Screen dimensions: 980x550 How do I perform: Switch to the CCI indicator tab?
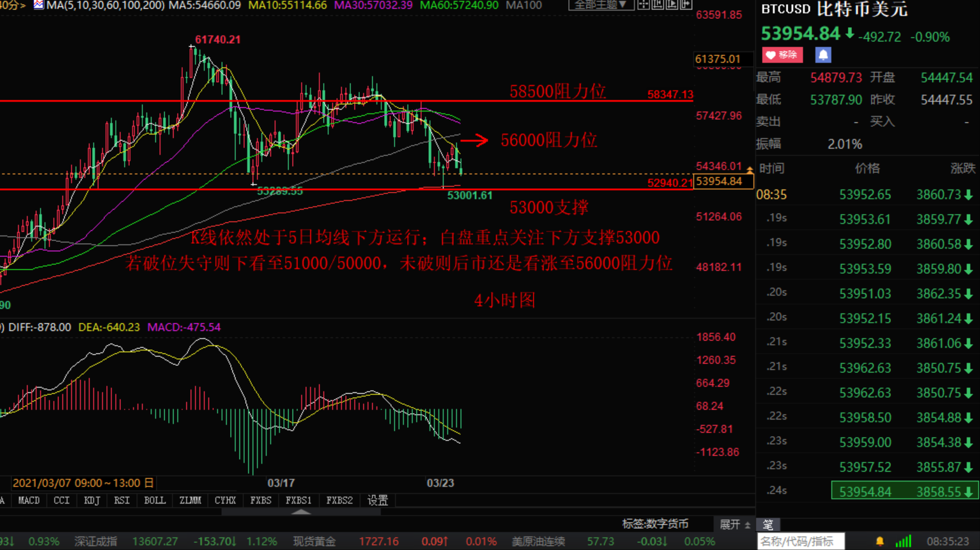pos(61,500)
